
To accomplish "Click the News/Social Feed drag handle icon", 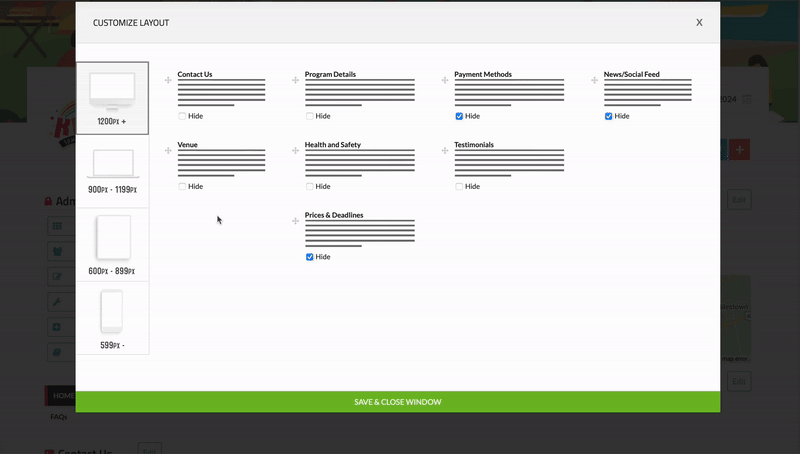I will 595,80.
